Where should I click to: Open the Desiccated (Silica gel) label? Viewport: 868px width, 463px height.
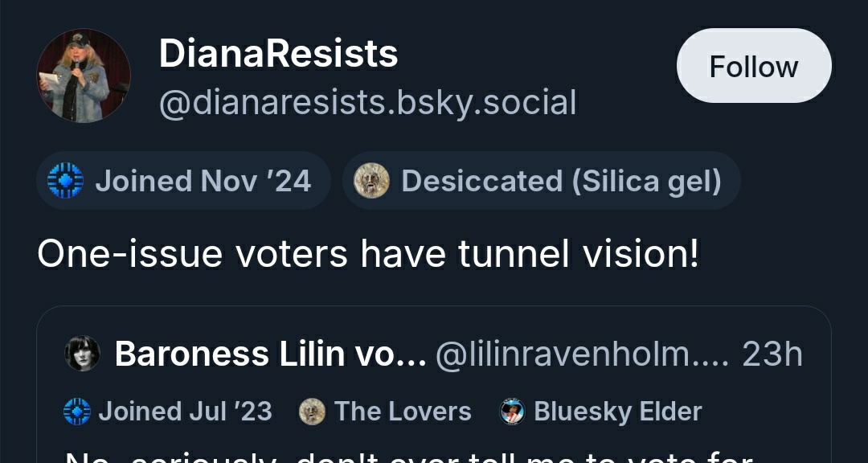pyautogui.click(x=561, y=181)
